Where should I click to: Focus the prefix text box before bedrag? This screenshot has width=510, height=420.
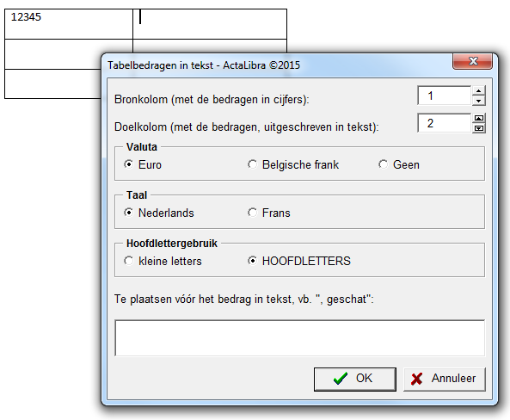coord(299,338)
